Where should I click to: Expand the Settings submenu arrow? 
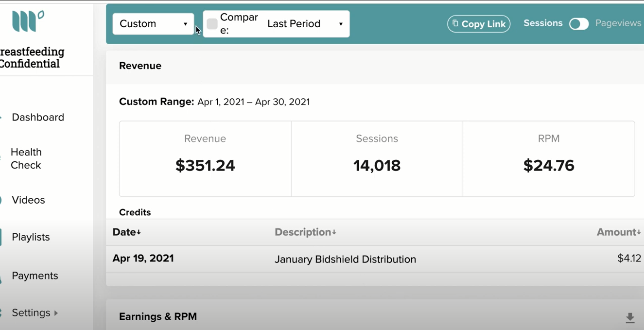pyautogui.click(x=56, y=313)
